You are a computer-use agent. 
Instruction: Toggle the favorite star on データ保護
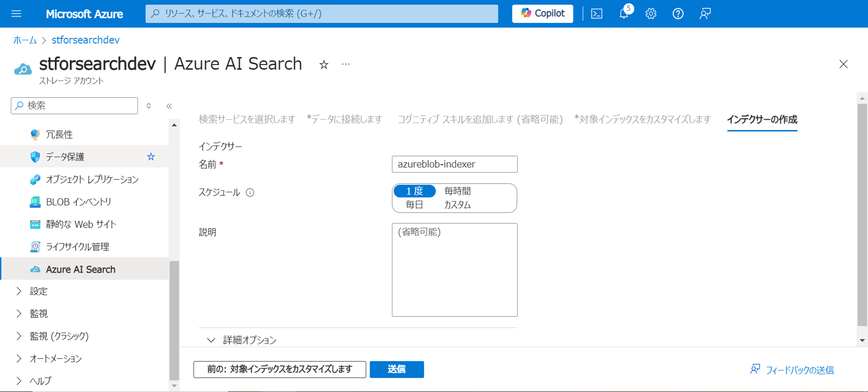point(151,156)
